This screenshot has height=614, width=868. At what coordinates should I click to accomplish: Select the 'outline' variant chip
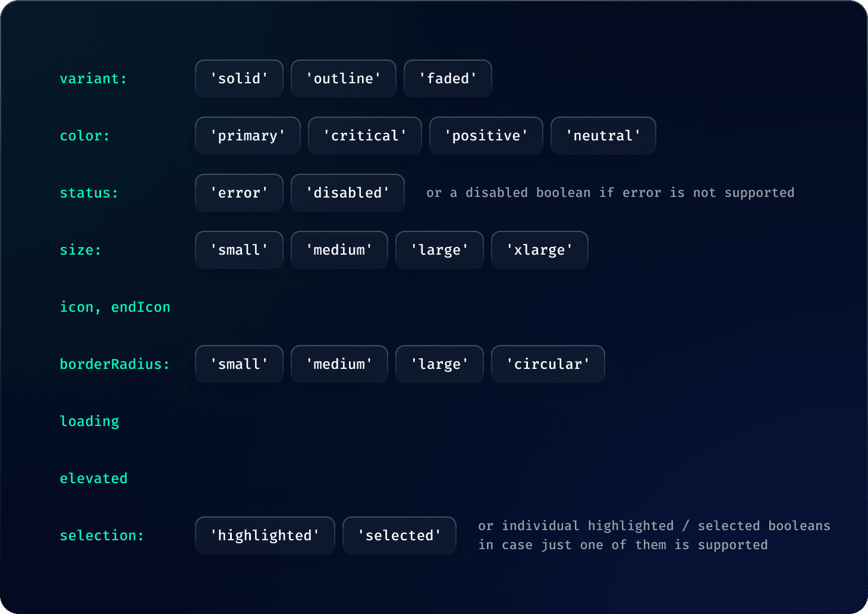click(x=343, y=79)
